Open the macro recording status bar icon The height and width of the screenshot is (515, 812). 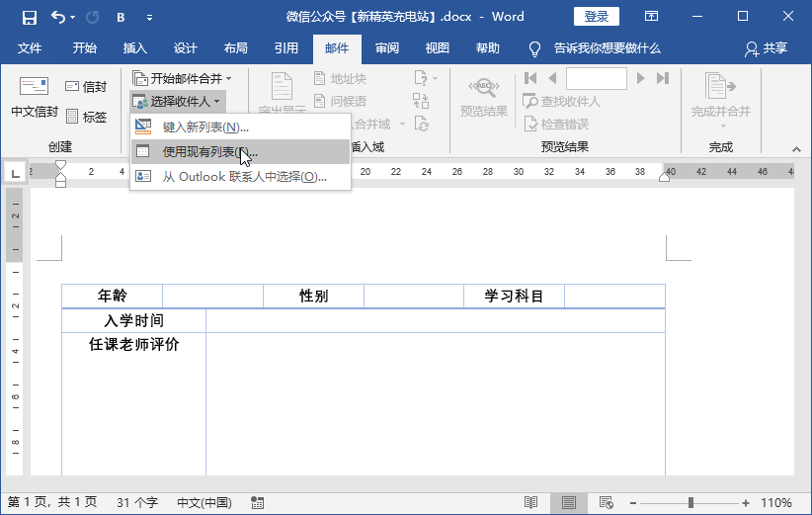[258, 502]
